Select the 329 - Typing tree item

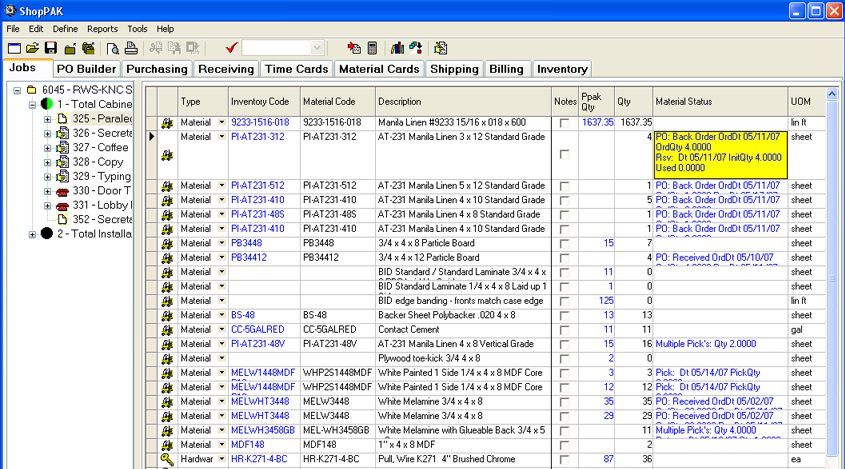point(101,176)
